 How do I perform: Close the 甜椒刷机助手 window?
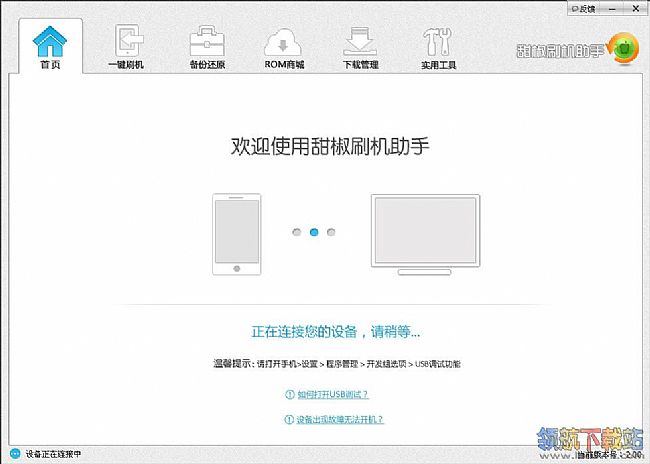pos(636,8)
